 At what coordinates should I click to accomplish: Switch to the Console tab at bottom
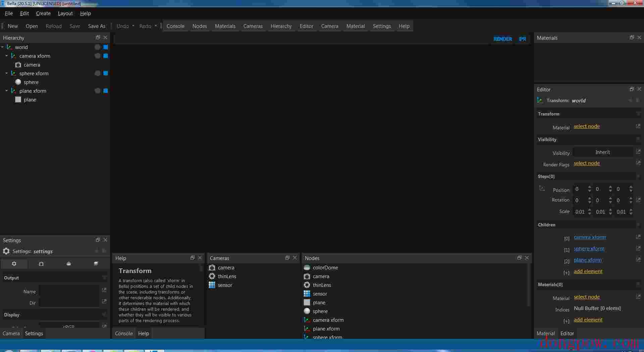click(124, 334)
